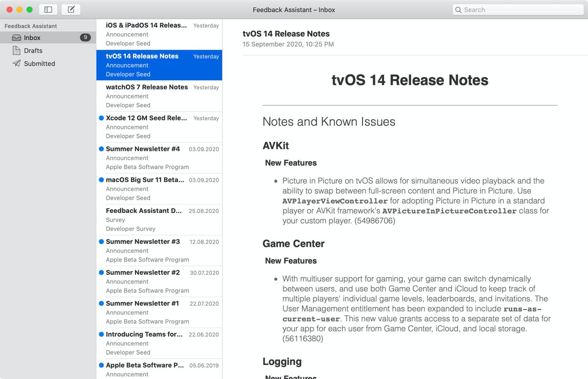Viewport: 588px width, 379px height.
Task: Click the tvOS 14 Release Notes header title
Action: (286, 33)
